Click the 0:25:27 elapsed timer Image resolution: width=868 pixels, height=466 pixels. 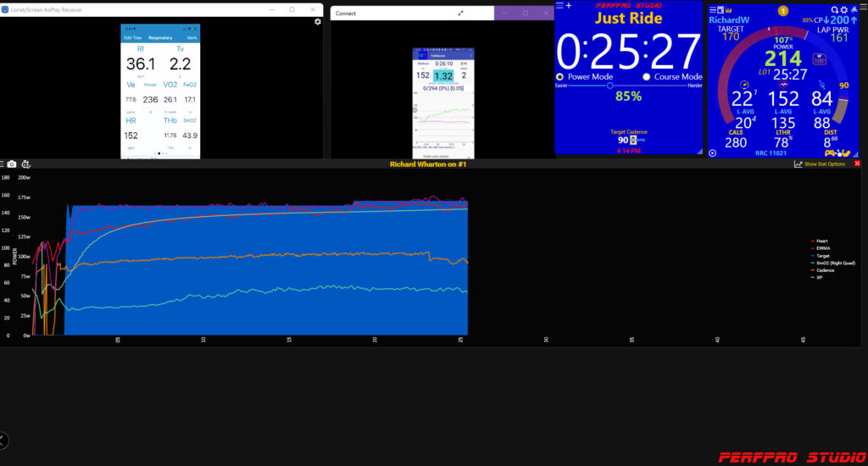629,52
